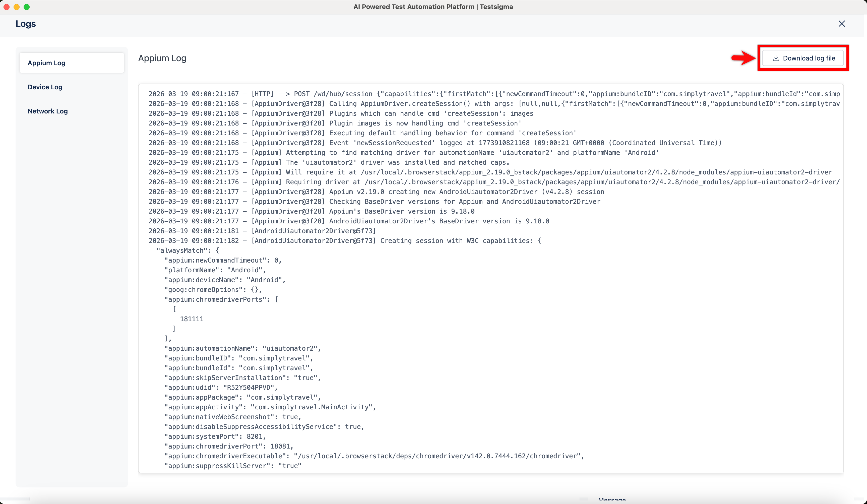Image resolution: width=867 pixels, height=504 pixels.
Task: Click the red close window control
Action: (x=6, y=7)
